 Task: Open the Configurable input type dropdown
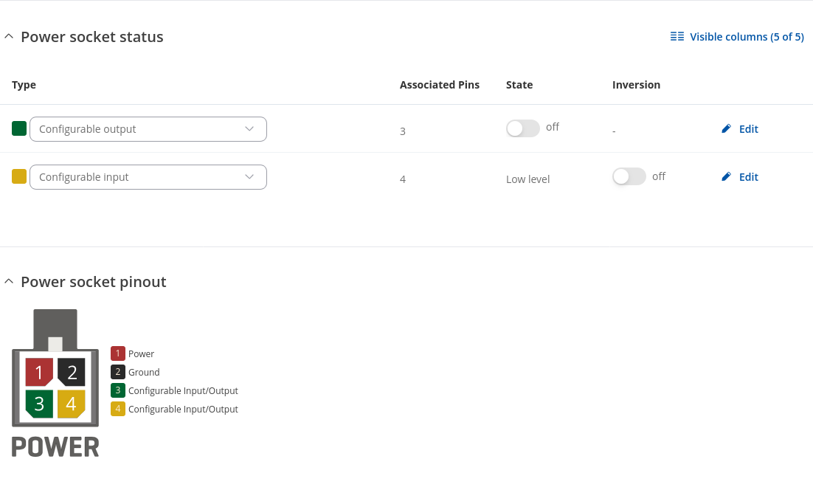tap(148, 177)
